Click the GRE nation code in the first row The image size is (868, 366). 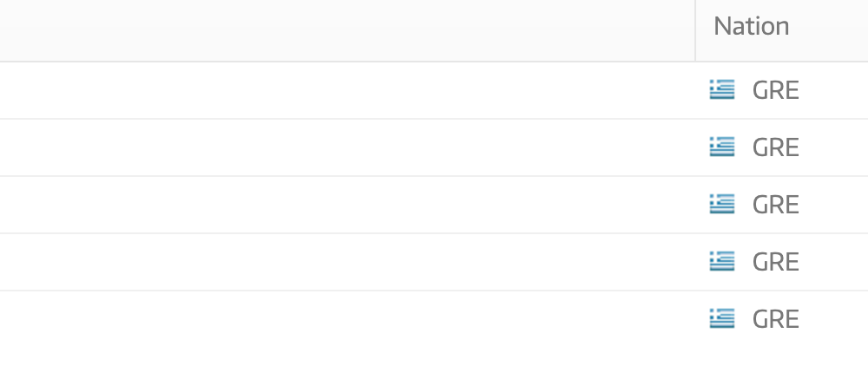pyautogui.click(x=775, y=90)
